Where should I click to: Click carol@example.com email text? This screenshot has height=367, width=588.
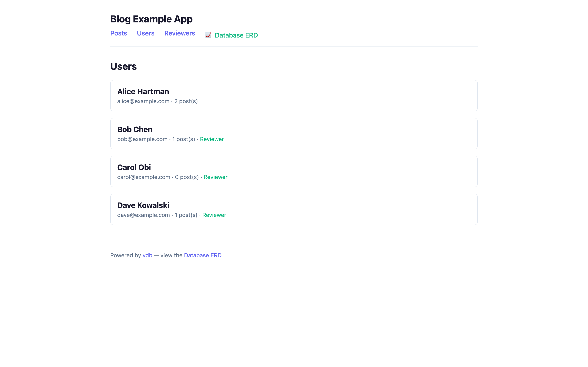coord(144,177)
